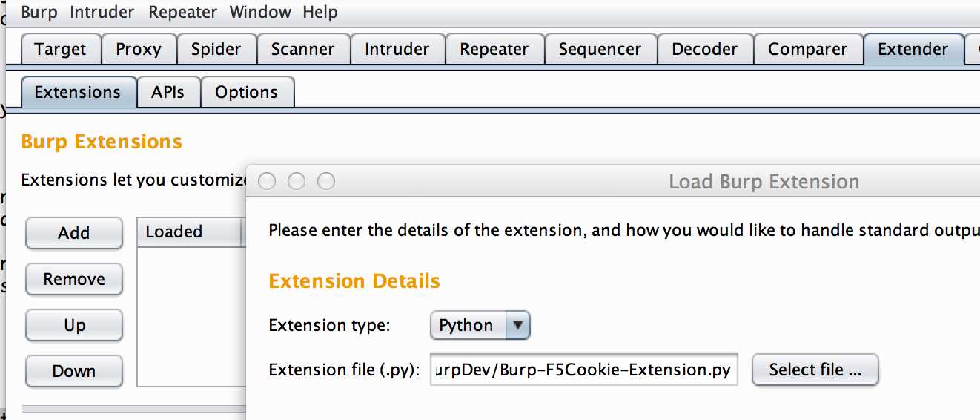Open the Burp menu
This screenshot has width=980, height=420.
(x=39, y=12)
